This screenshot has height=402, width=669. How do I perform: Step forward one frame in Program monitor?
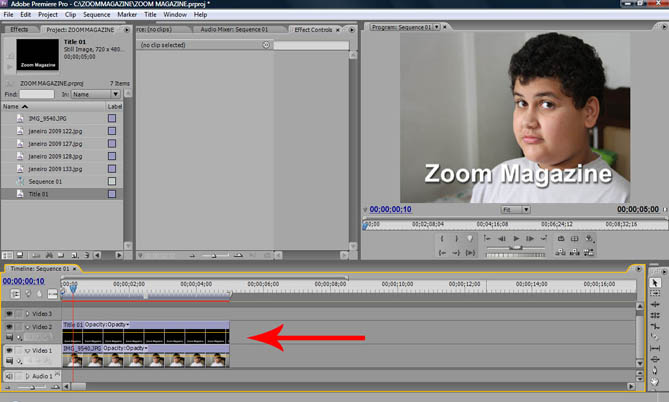coord(531,239)
